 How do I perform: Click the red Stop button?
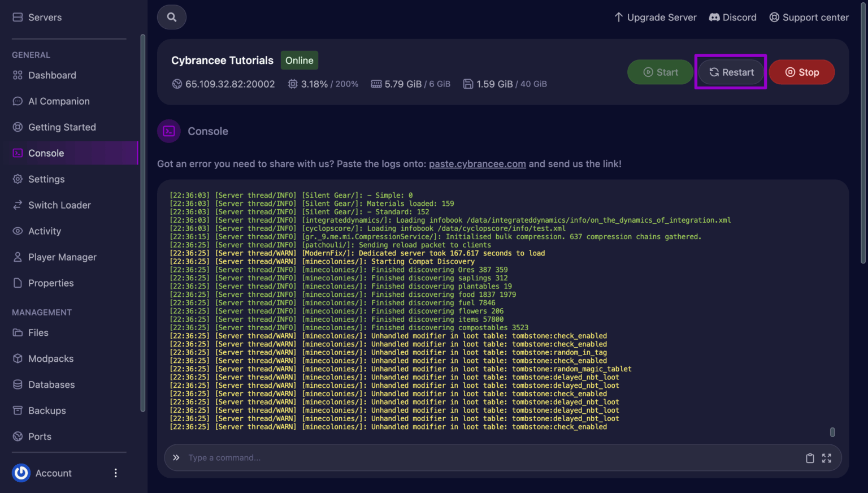(802, 72)
